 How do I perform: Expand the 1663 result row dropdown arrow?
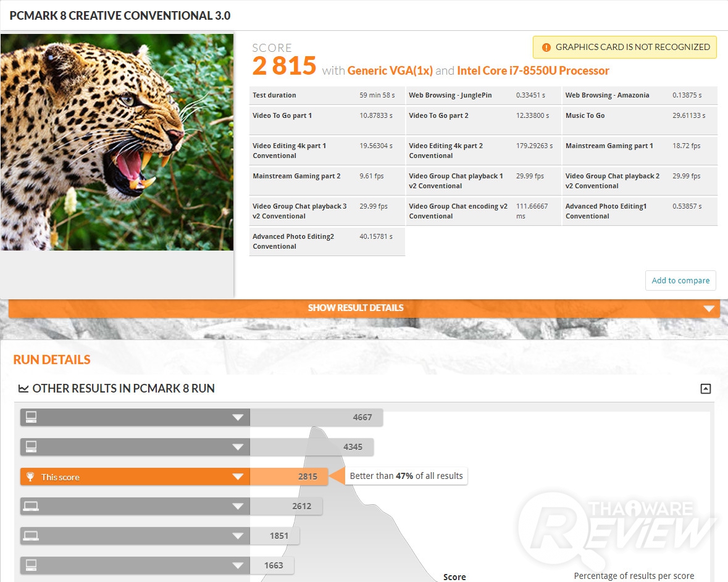coord(238,565)
